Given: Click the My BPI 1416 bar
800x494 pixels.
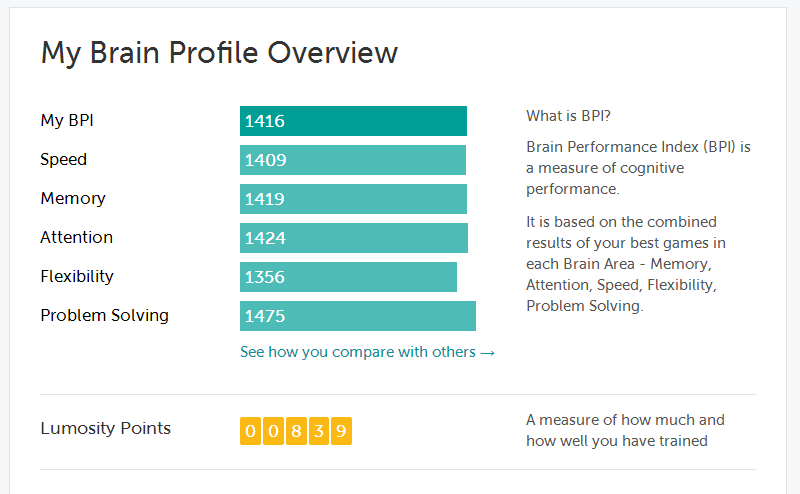Looking at the screenshot, I should (x=353, y=121).
